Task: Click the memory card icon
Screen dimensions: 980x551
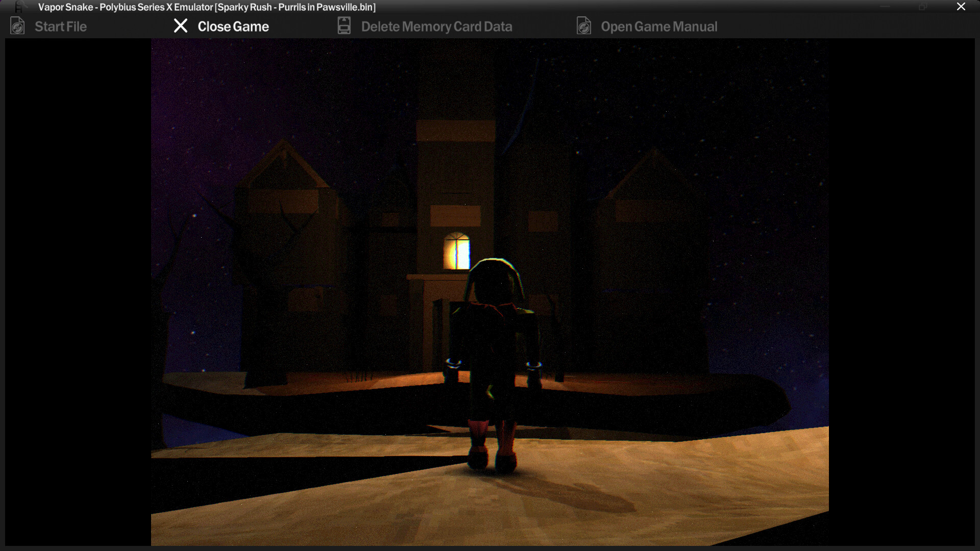Action: (344, 26)
